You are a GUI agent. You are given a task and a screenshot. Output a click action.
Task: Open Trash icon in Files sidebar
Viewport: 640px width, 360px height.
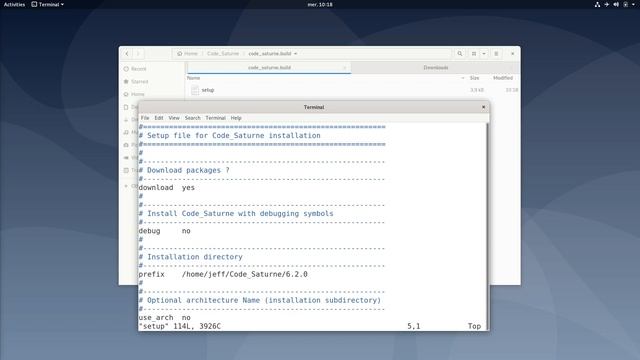(126, 170)
